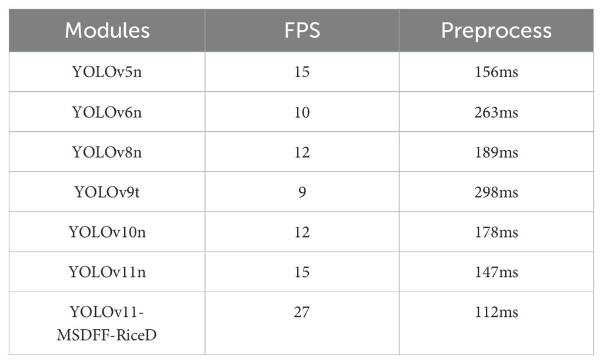Select the YOLOv5n module cell

tap(107, 72)
